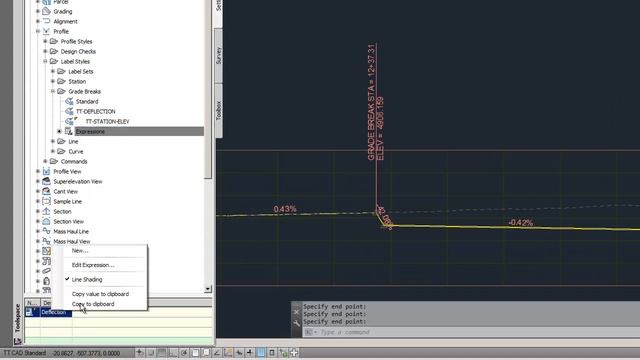Click the tree vertical scrollbar thumb
640x360 pixels.
pyautogui.click(x=208, y=89)
